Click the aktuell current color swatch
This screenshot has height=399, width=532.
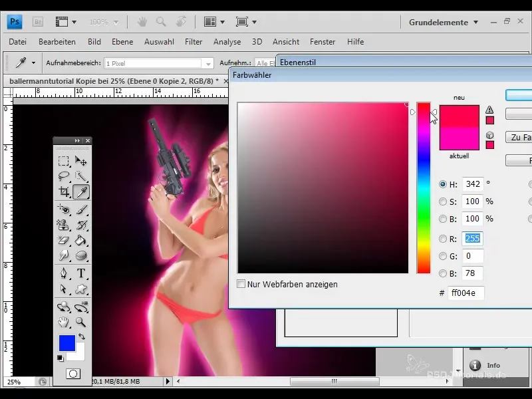(460, 139)
